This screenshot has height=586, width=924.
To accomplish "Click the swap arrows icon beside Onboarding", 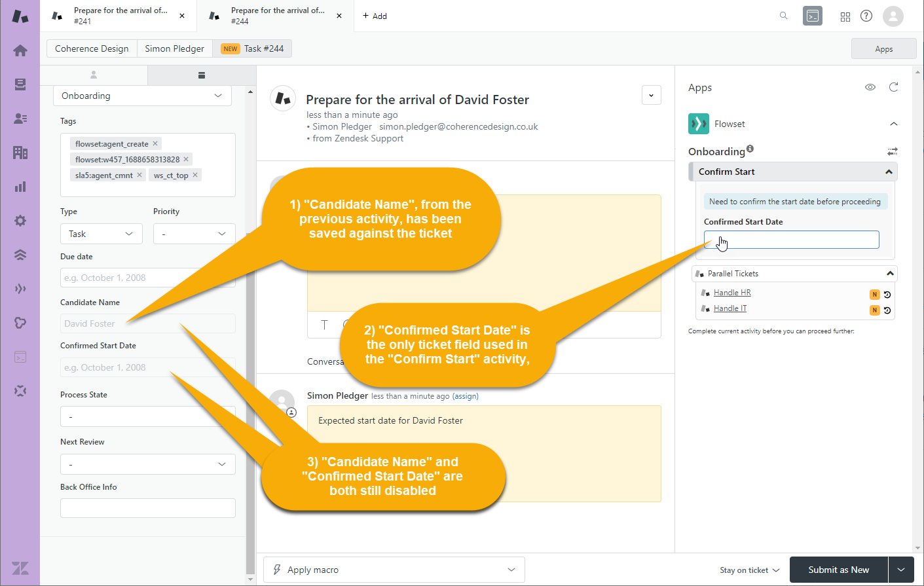I will click(893, 151).
